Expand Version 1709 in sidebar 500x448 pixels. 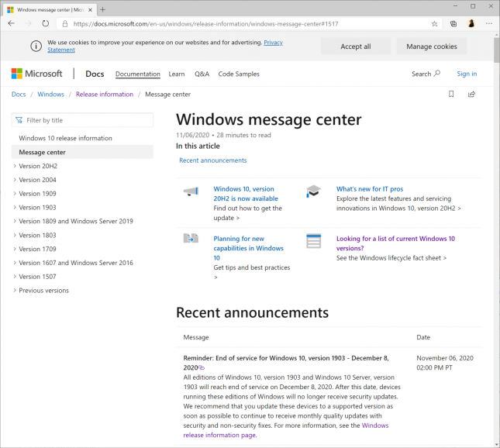(15, 249)
